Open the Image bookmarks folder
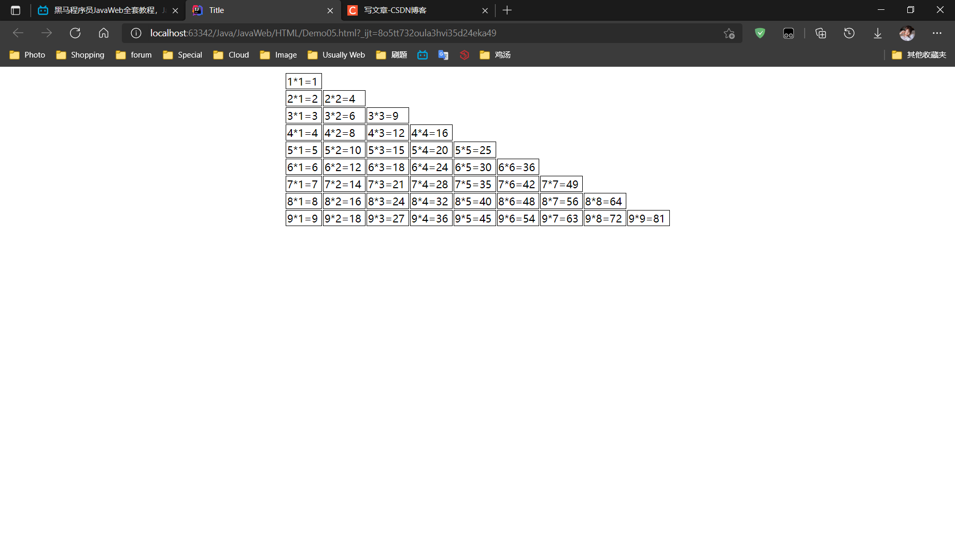955x560 pixels. [x=278, y=55]
